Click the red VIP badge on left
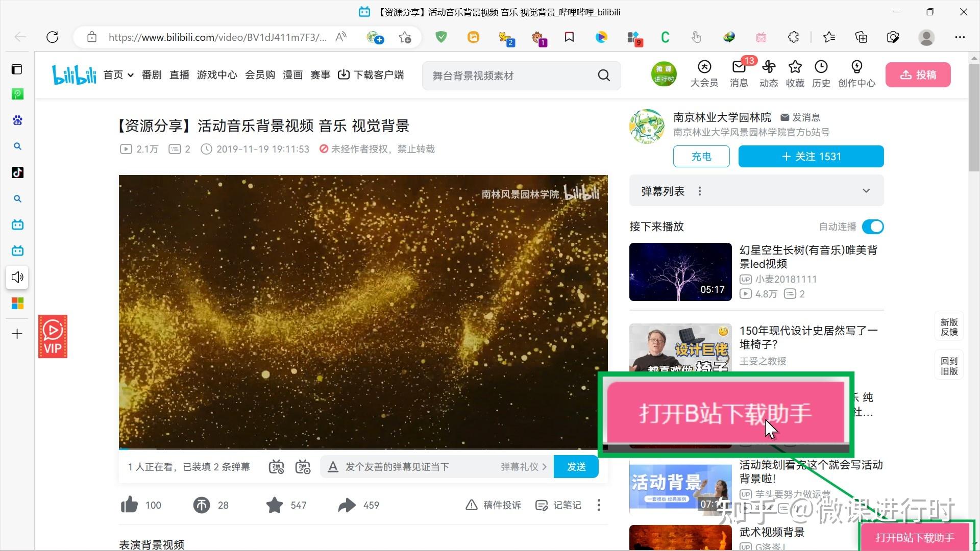The image size is (980, 551). coord(53,336)
